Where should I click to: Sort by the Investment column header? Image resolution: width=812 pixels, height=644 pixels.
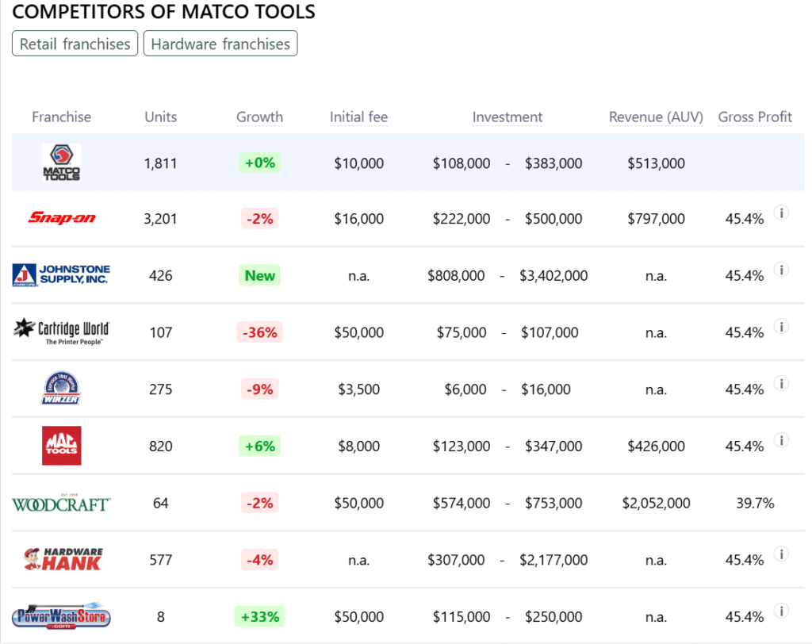[x=507, y=117]
